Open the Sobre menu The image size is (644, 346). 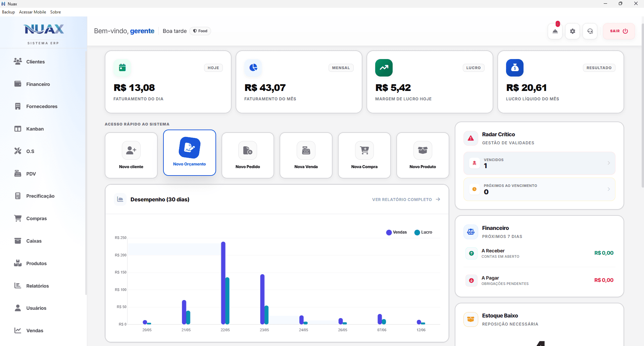(56, 12)
